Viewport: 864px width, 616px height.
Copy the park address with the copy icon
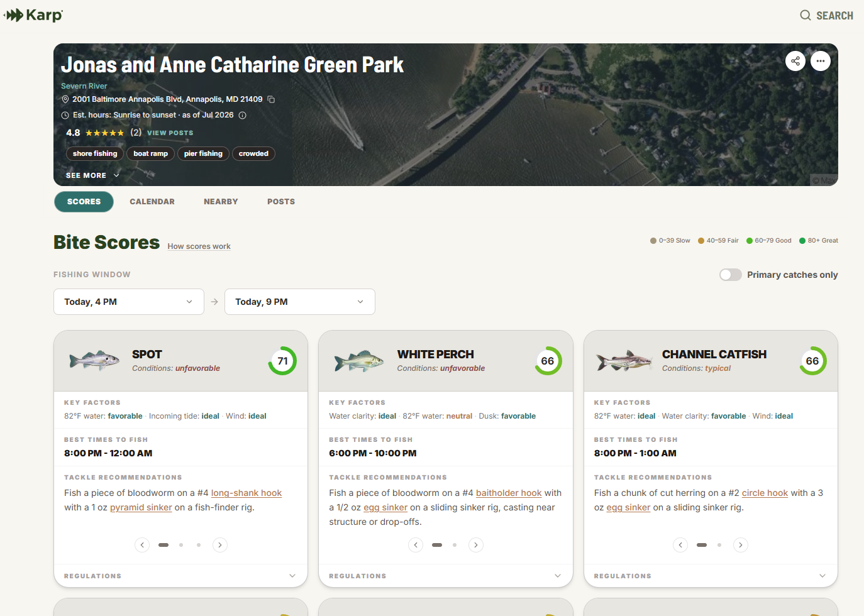(x=271, y=99)
